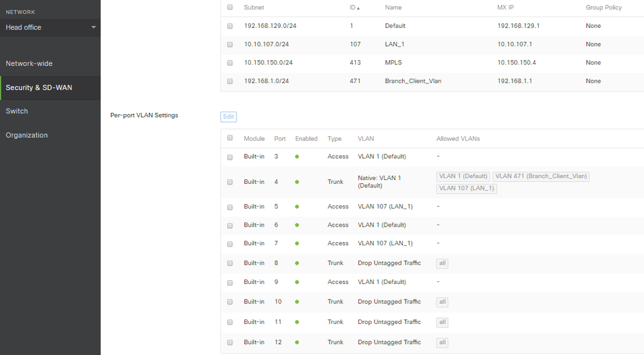Open the LAN_1 subnet row
The image size is (644, 355).
pos(395,45)
